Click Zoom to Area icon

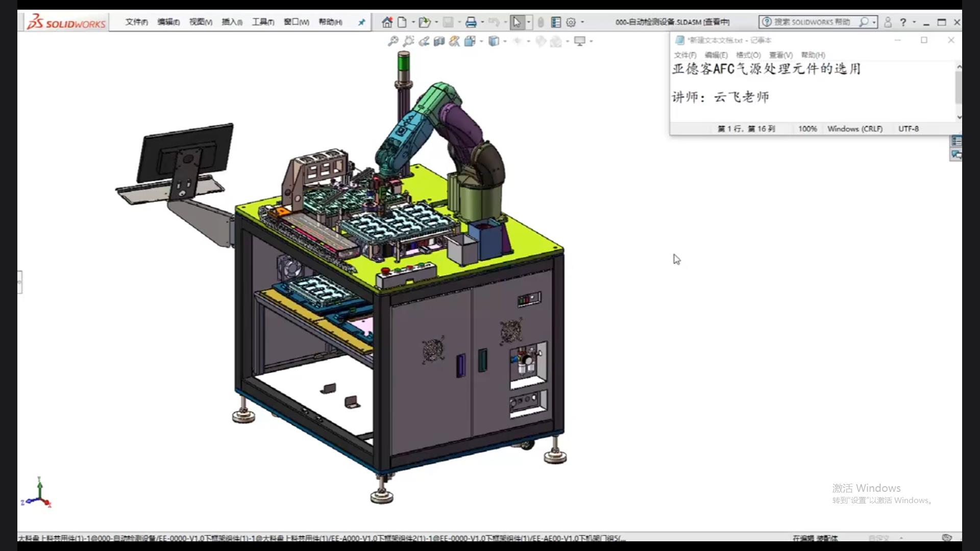click(x=408, y=41)
